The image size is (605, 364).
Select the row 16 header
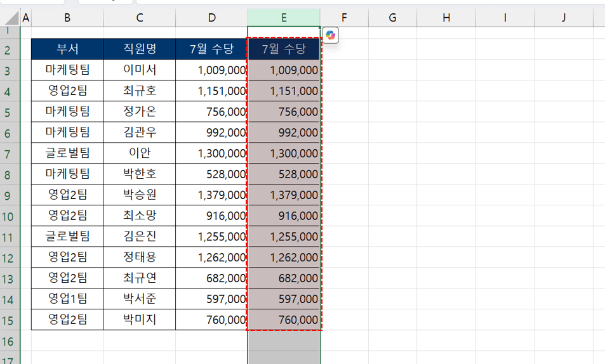pos(8,341)
